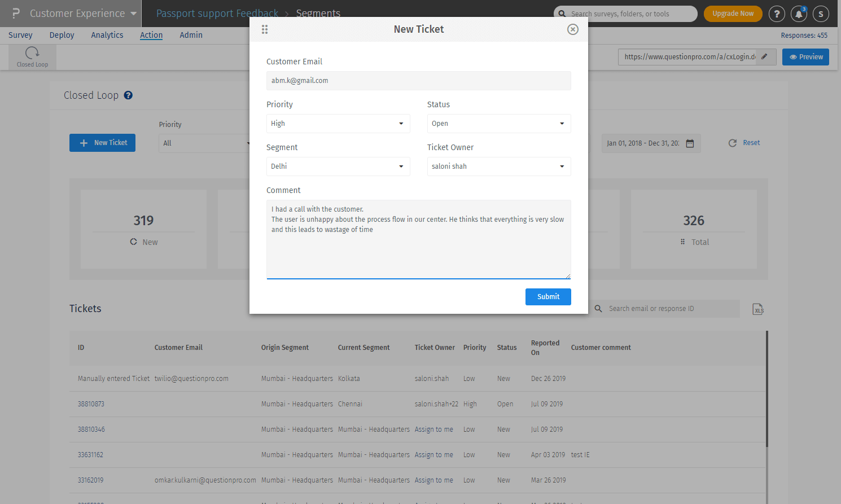Click the Closed Loop help info icon
This screenshot has width=841, height=504.
pos(128,95)
